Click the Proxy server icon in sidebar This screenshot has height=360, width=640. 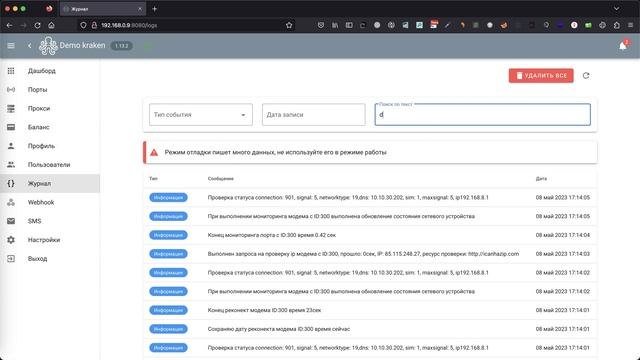pyautogui.click(x=11, y=109)
